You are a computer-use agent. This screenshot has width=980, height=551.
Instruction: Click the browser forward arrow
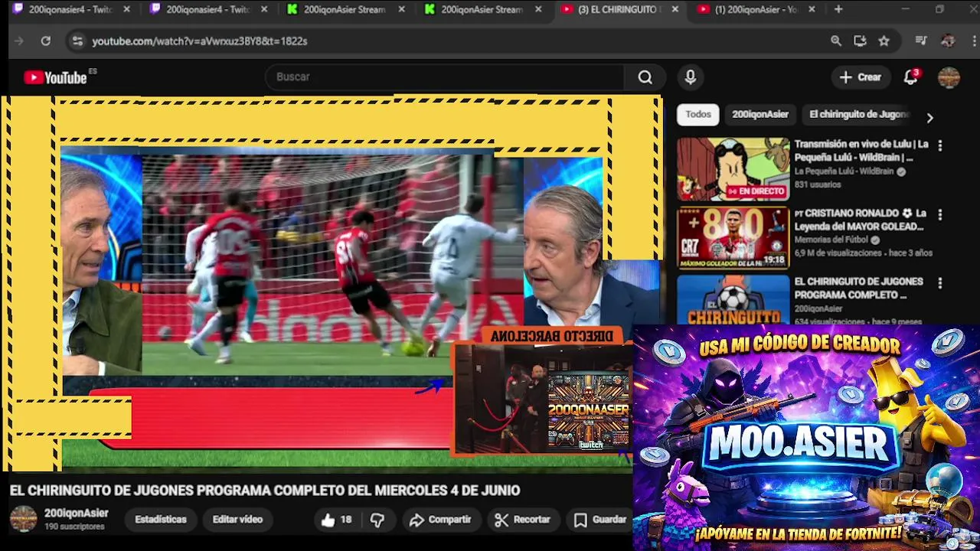[x=19, y=41]
